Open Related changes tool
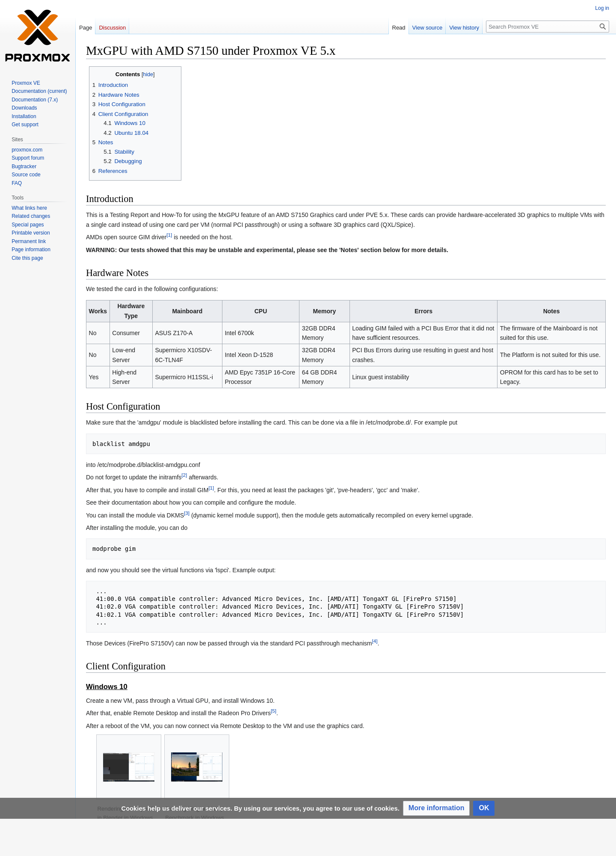Screen dimensions: 616x856 coord(31,216)
